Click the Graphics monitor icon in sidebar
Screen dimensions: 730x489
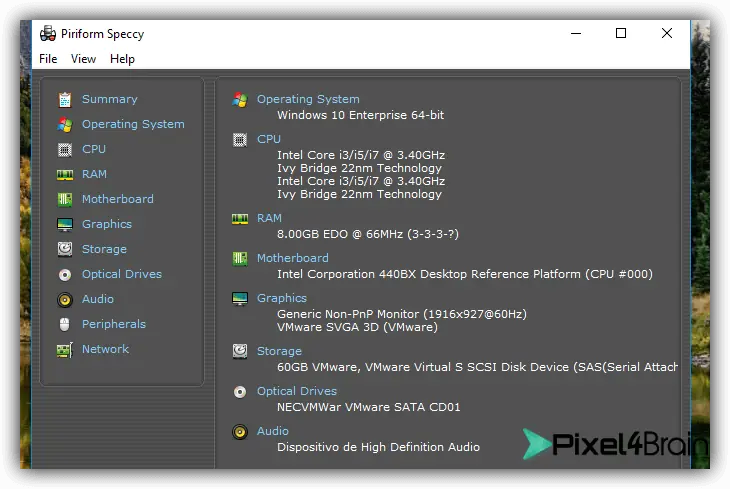tap(65, 224)
